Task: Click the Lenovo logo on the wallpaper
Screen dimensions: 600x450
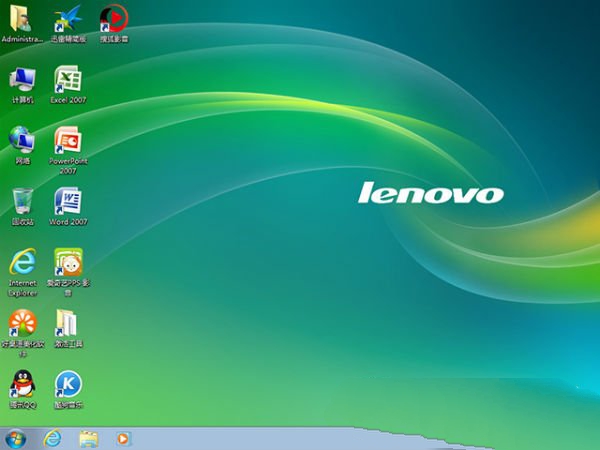Action: point(431,193)
